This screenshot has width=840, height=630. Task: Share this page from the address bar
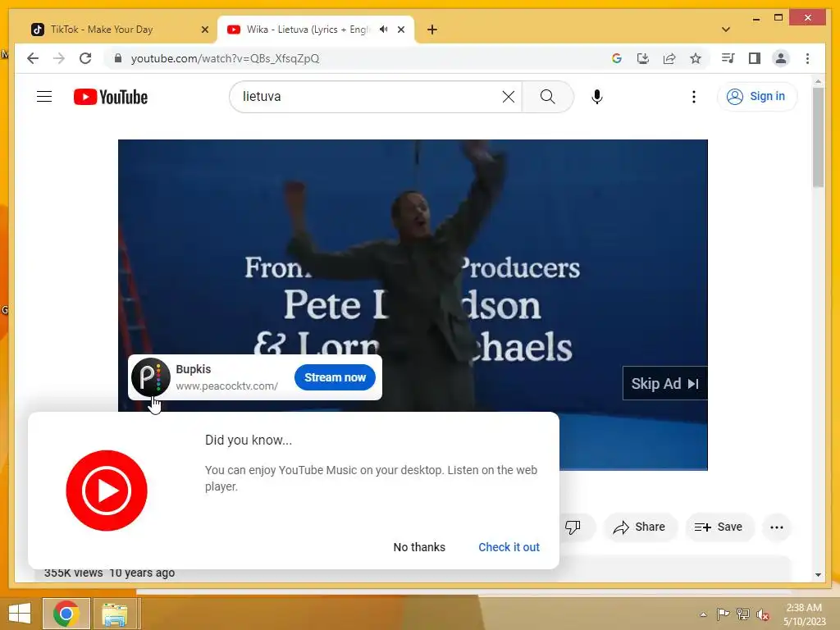[x=669, y=58]
